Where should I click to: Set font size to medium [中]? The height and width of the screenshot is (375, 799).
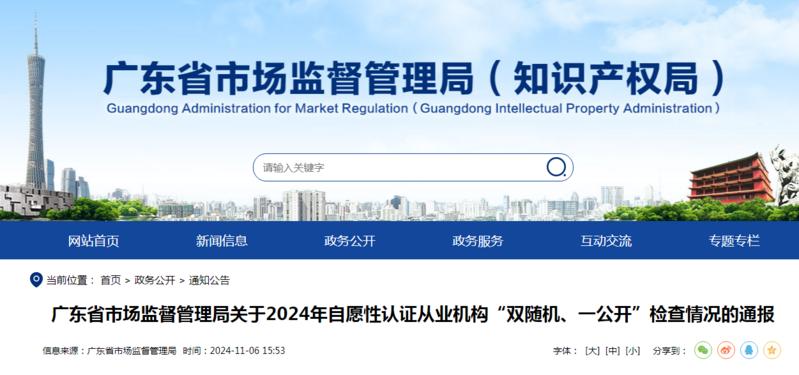pos(612,351)
